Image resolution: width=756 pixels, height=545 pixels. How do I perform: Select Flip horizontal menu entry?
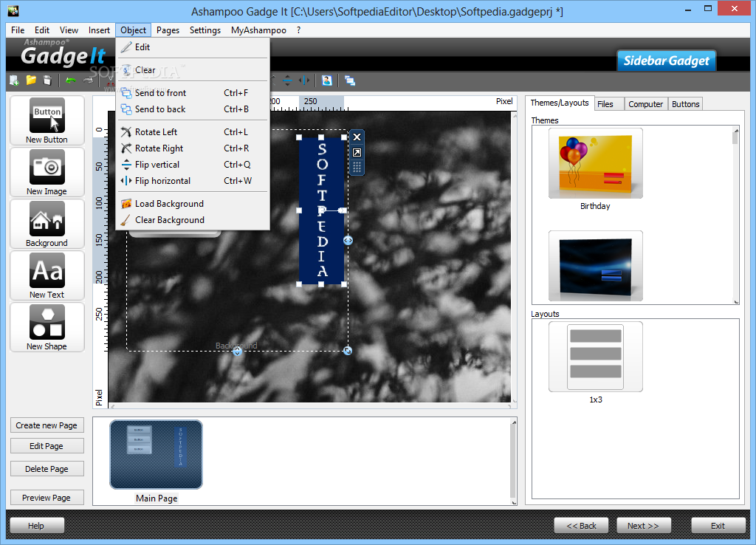click(193, 181)
